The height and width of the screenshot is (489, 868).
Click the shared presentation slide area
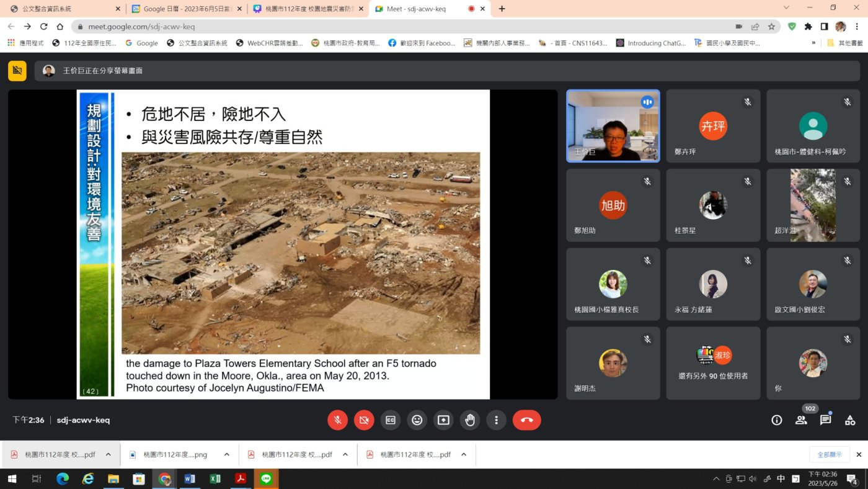coord(283,244)
